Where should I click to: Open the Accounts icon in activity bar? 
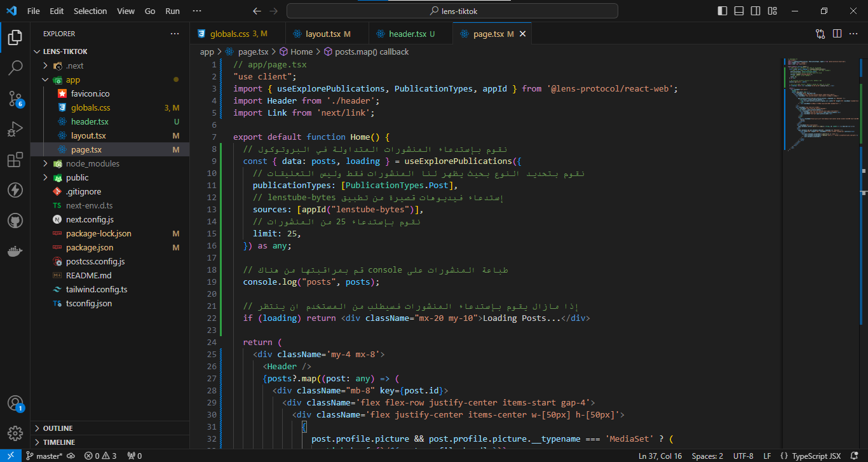coord(15,403)
